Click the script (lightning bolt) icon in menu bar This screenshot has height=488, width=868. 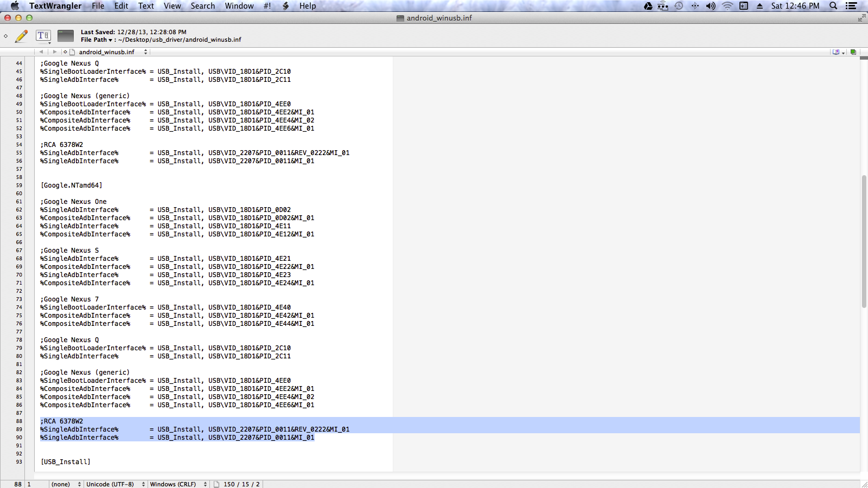click(x=285, y=6)
